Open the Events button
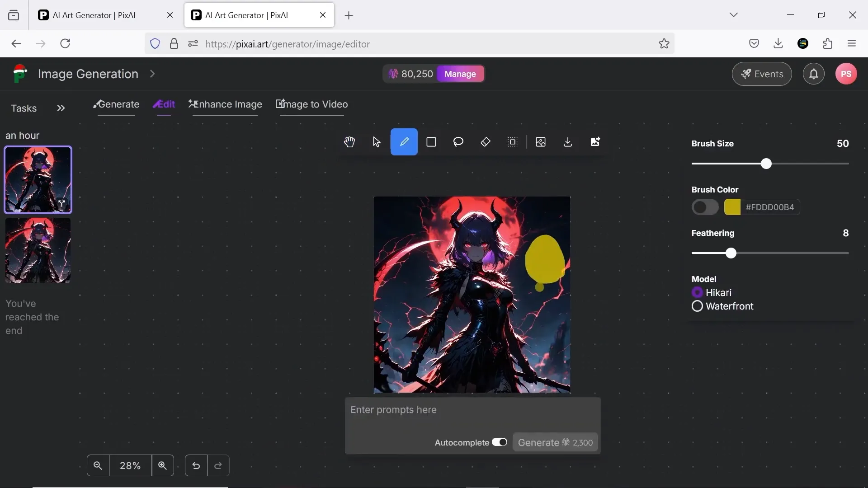This screenshot has width=868, height=488. 762,74
